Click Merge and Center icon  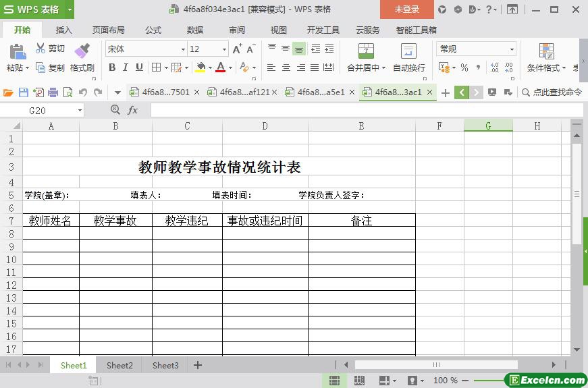click(366, 51)
